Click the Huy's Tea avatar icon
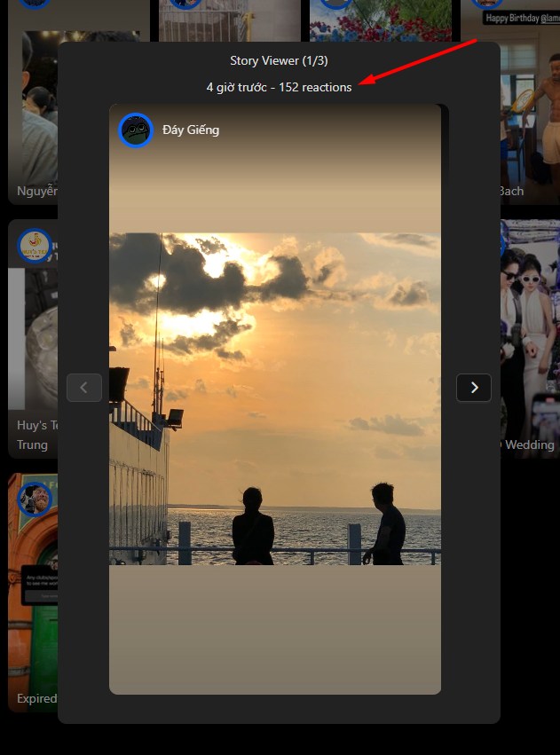The width and height of the screenshot is (560, 755). pyautogui.click(x=35, y=246)
